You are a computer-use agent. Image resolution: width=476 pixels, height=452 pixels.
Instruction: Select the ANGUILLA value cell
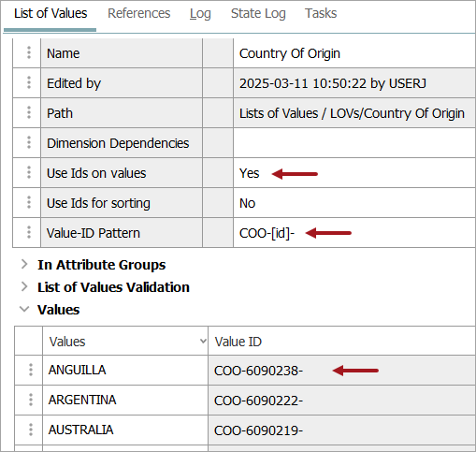(x=125, y=370)
